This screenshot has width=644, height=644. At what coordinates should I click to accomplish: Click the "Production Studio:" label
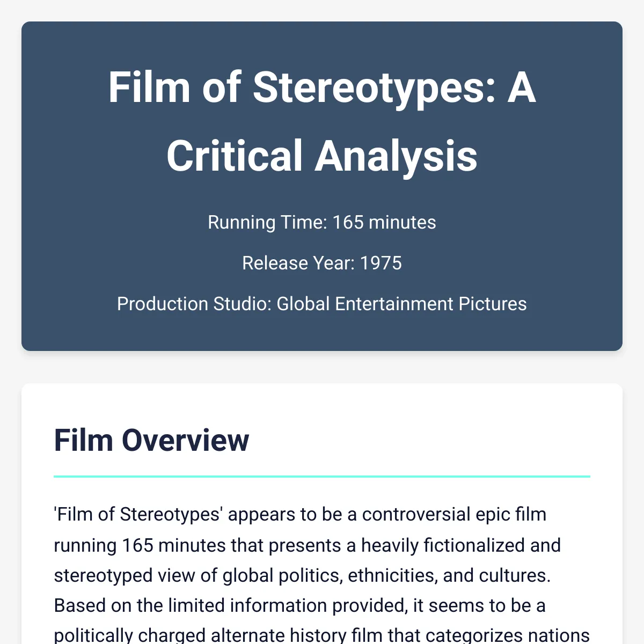tap(194, 304)
